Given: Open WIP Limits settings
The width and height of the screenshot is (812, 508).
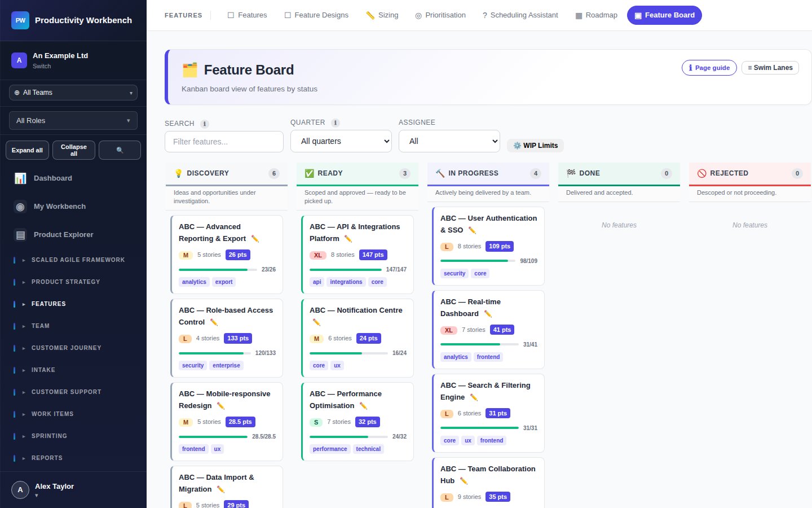Looking at the screenshot, I should pyautogui.click(x=535, y=146).
